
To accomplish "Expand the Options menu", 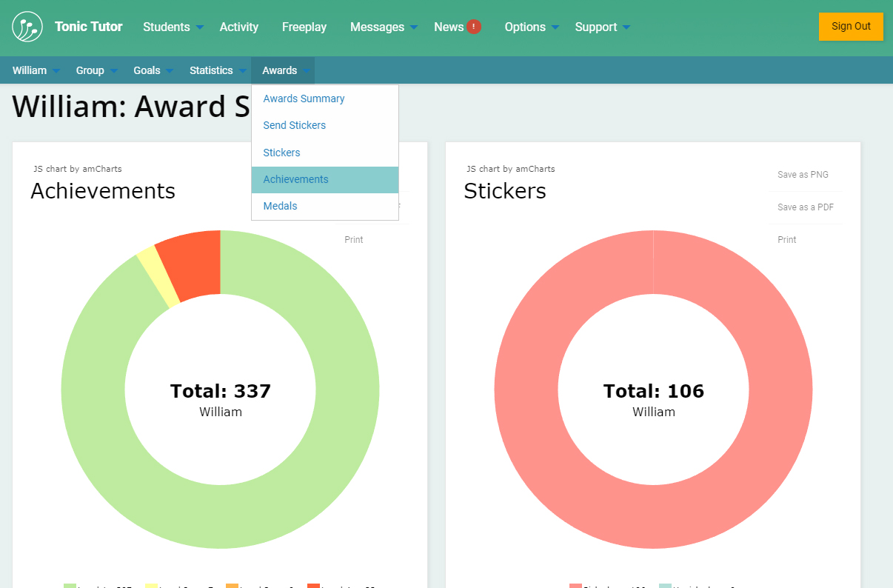I will [532, 27].
